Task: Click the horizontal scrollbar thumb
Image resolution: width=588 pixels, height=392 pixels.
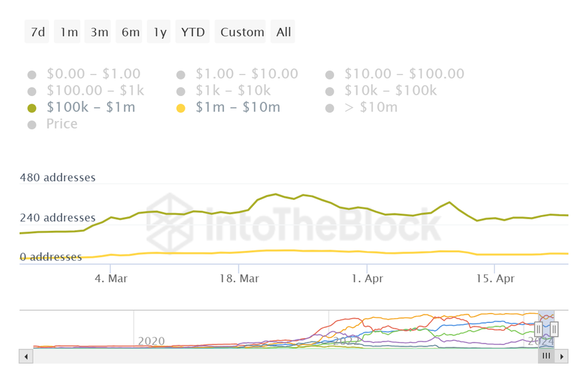Action: tap(546, 357)
